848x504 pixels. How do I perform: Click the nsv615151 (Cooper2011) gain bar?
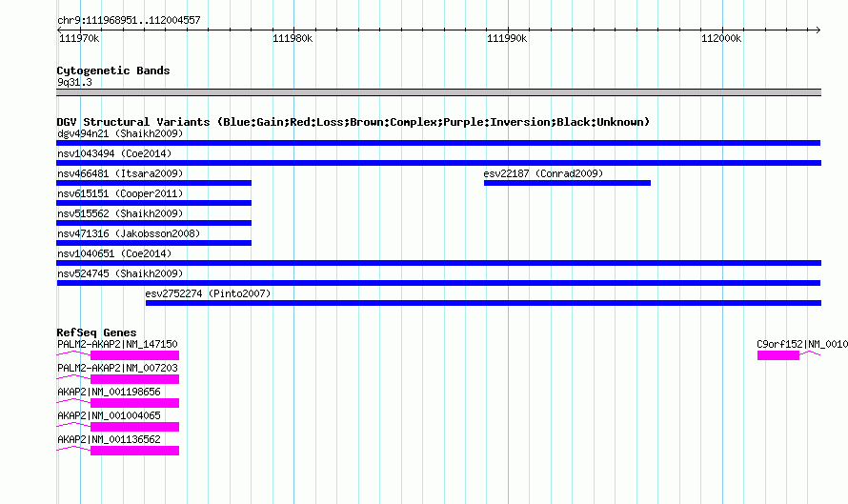(x=153, y=203)
